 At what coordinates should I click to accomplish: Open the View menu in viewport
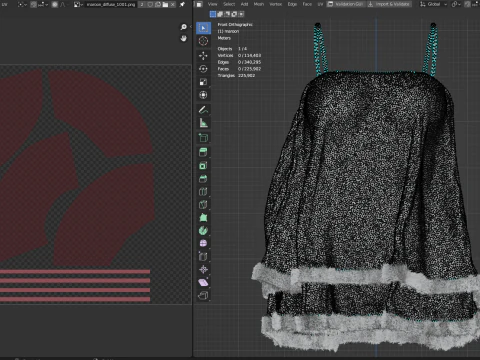[x=212, y=4]
